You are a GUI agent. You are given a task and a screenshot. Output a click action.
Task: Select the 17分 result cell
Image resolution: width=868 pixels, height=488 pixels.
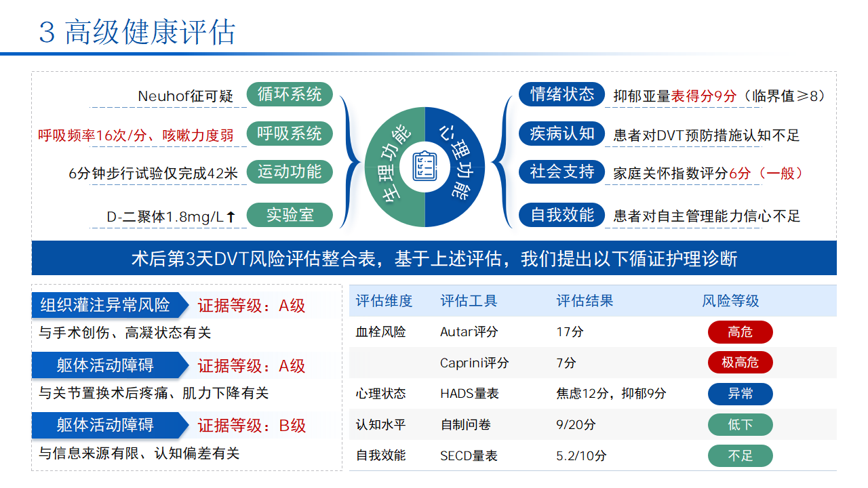pos(570,332)
